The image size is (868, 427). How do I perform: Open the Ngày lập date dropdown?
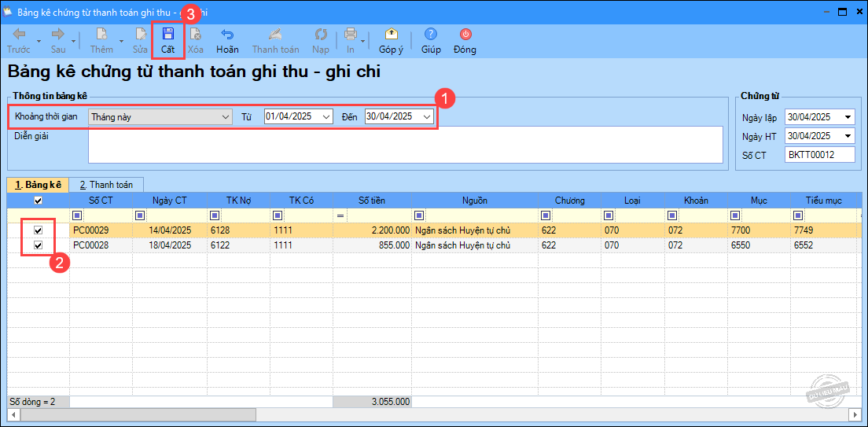pos(848,117)
